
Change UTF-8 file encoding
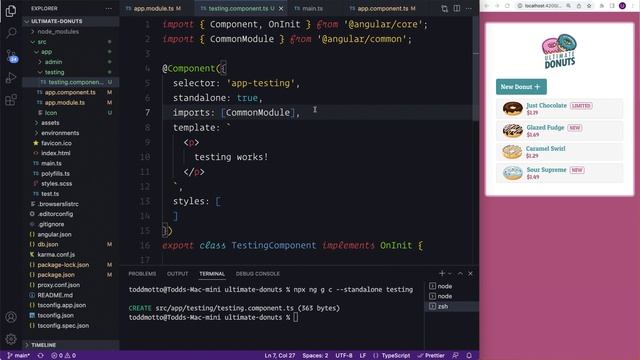coord(344,356)
